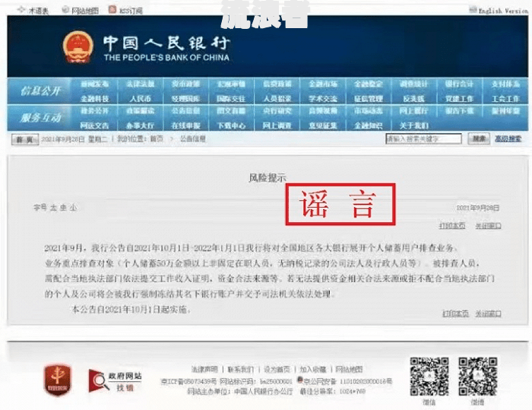Open 工会工作 navigation item

point(505,99)
